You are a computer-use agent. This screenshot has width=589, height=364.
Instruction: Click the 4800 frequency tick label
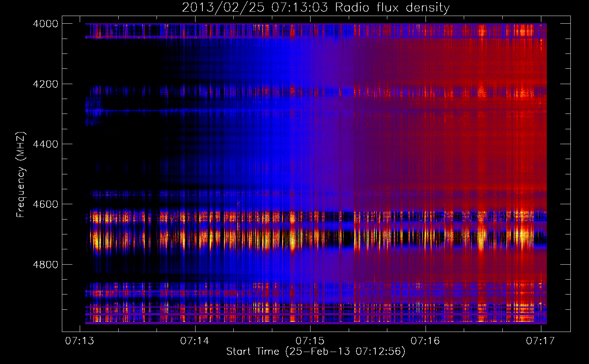pos(46,265)
